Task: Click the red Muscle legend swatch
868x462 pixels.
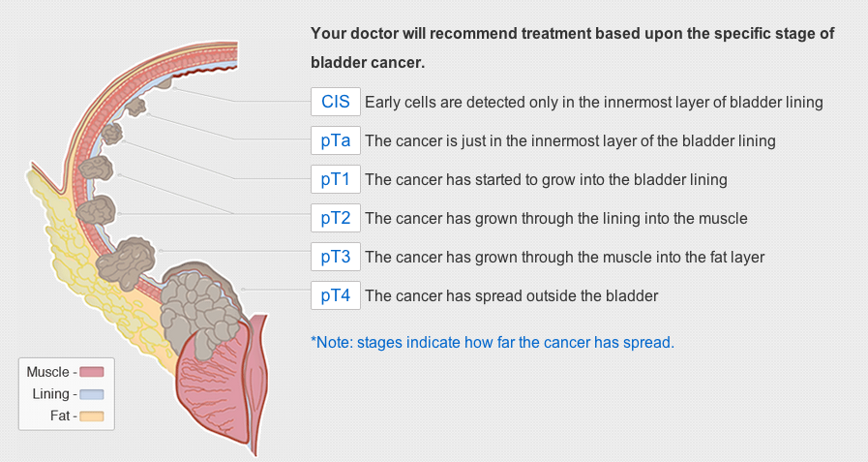Action: tap(92, 372)
